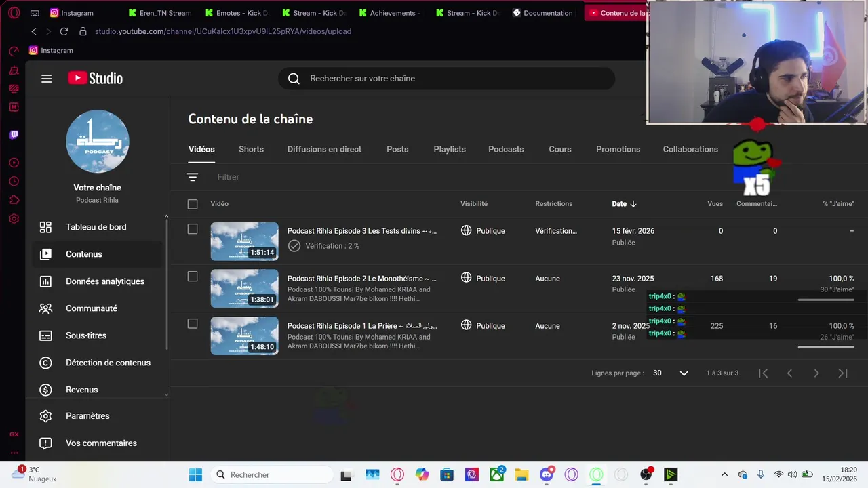868x488 pixels.
Task: Open the 1:48:10 video thumbnail
Action: 244,336
